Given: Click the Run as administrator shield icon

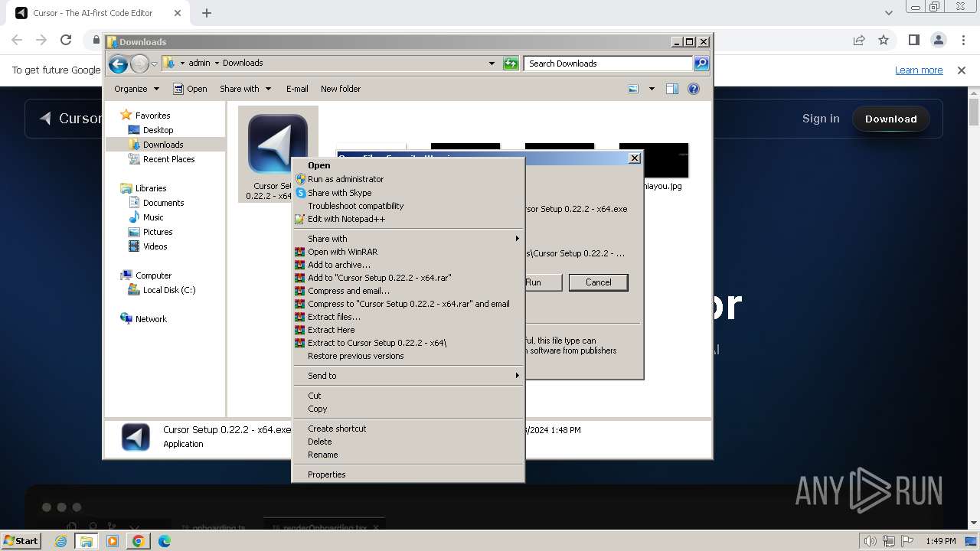Looking at the screenshot, I should [x=300, y=179].
